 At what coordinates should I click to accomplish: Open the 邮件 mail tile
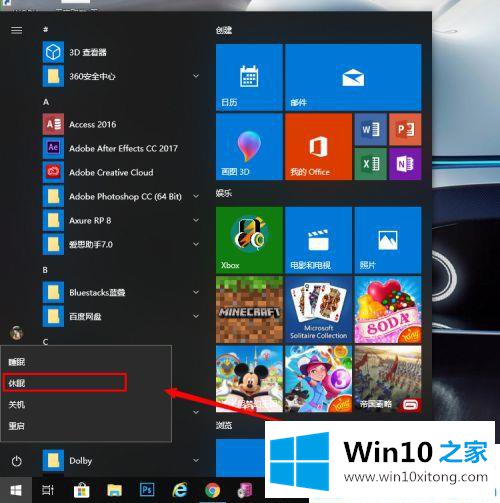pyautogui.click(x=353, y=77)
